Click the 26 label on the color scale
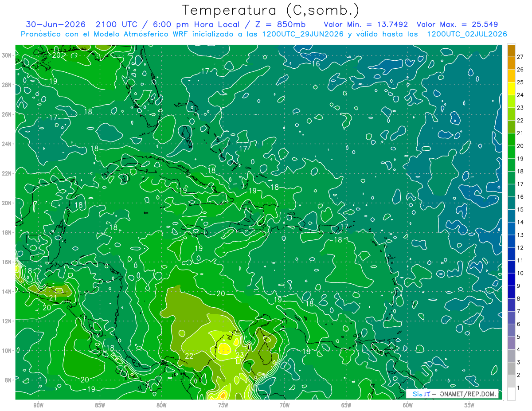 pyautogui.click(x=520, y=69)
